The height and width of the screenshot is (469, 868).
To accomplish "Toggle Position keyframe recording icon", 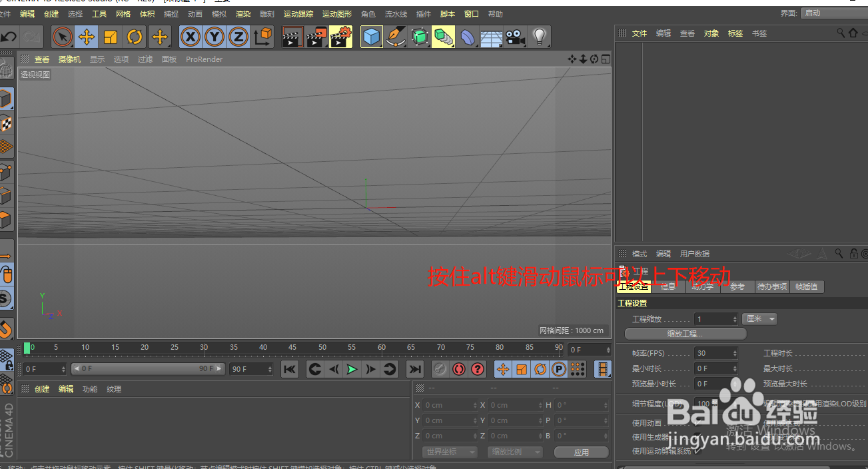I will tap(503, 369).
